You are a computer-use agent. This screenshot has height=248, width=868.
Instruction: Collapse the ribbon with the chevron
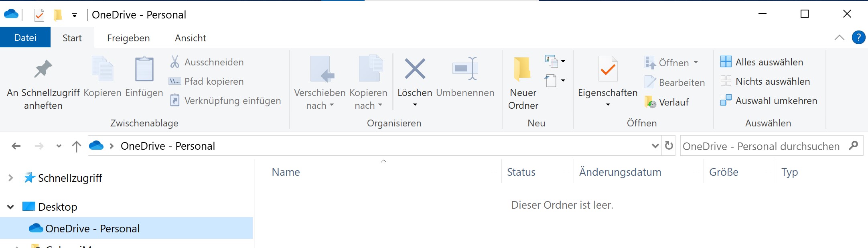[x=839, y=38]
